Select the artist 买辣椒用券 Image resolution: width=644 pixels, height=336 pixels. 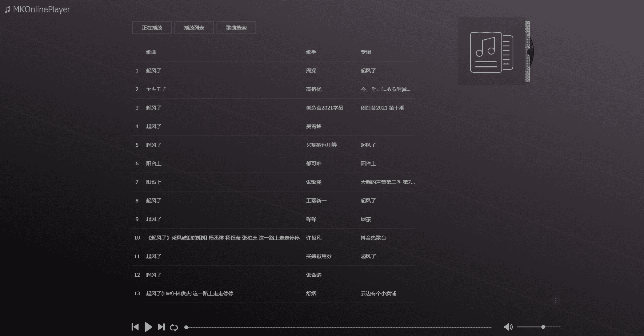(319, 256)
